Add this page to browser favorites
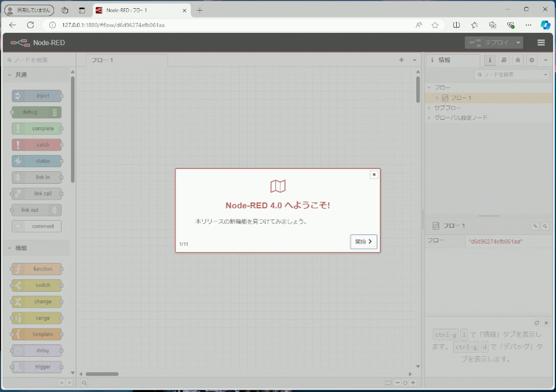 tap(435, 25)
